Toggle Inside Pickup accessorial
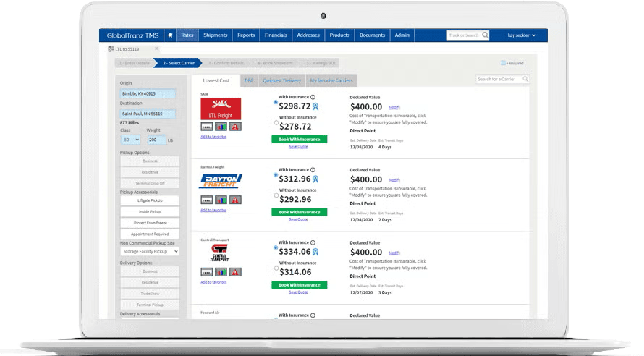This screenshot has width=644, height=356. click(150, 211)
